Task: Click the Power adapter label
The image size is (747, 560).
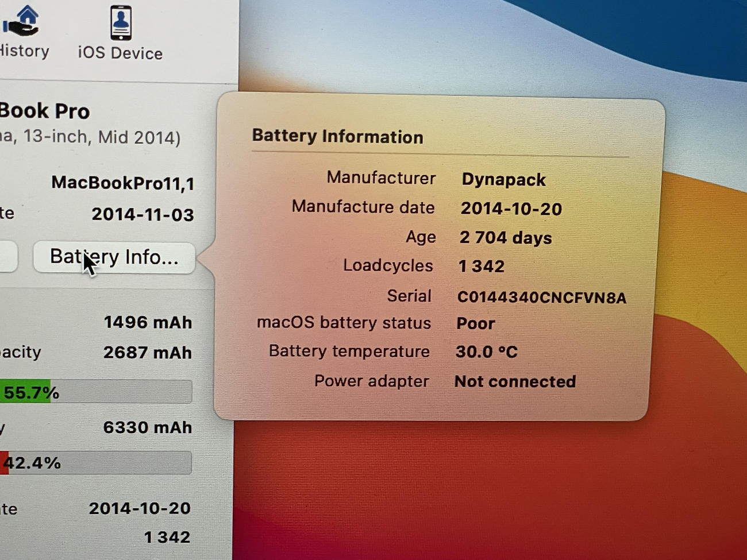Action: (x=371, y=381)
